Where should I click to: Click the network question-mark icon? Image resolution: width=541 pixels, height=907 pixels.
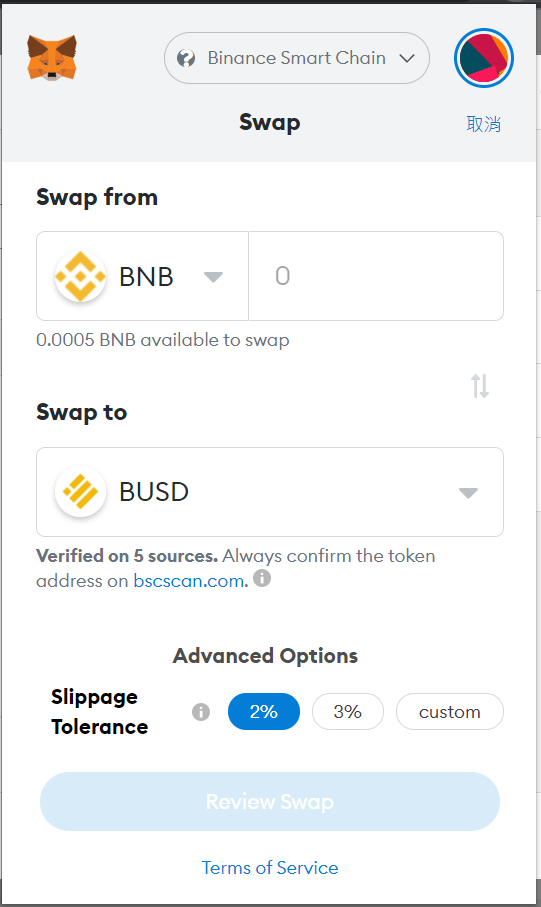pos(186,58)
